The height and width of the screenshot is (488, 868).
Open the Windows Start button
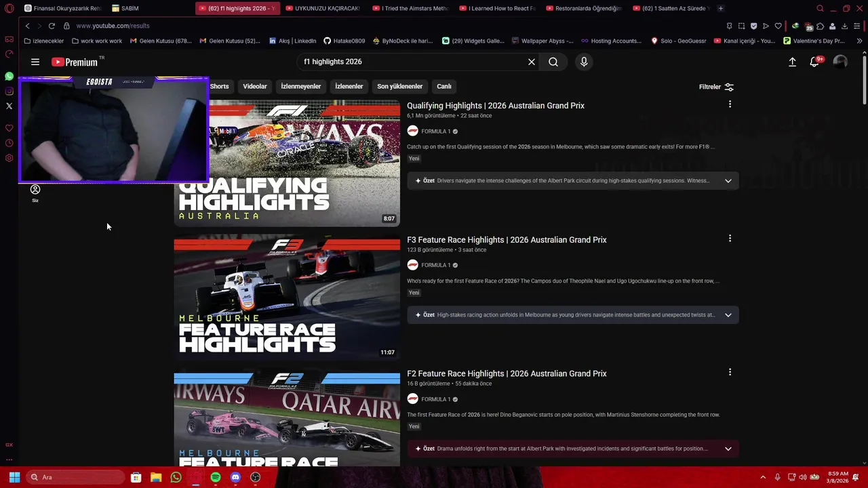pos(14,477)
